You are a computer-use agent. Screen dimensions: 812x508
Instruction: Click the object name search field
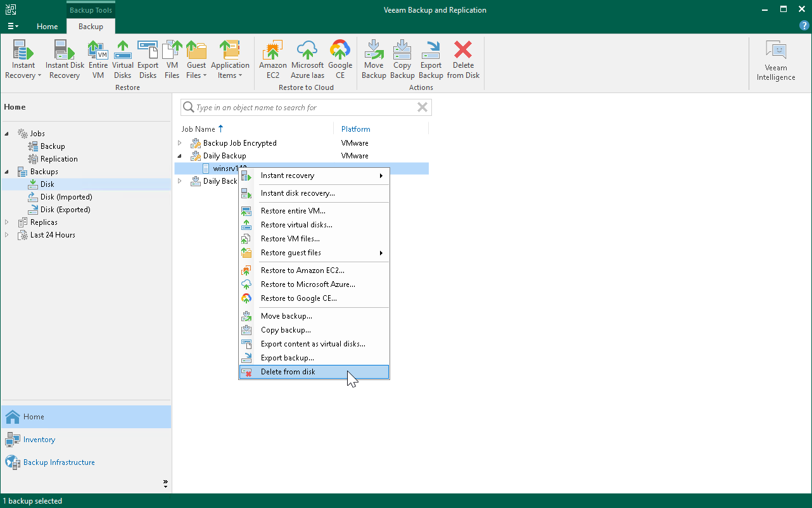306,108
